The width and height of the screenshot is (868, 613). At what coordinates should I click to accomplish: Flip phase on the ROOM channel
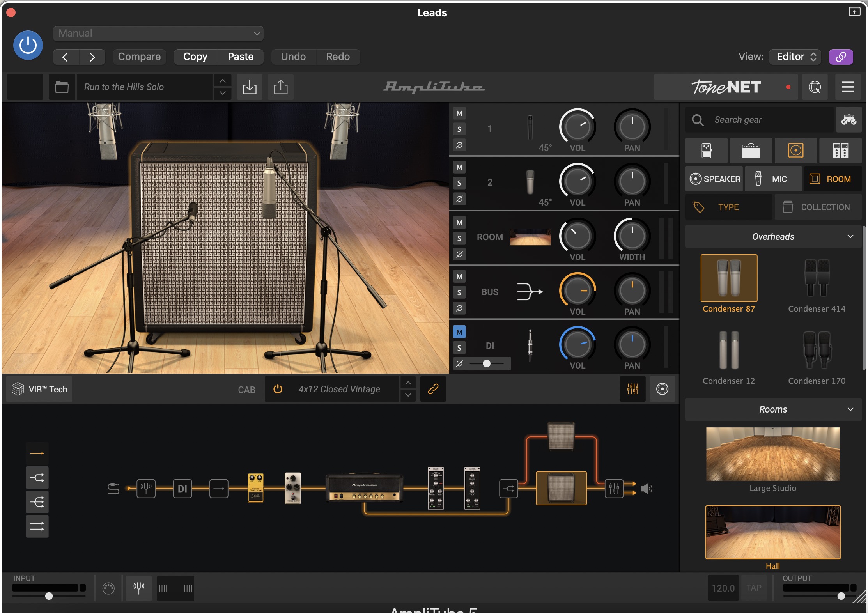tap(459, 254)
